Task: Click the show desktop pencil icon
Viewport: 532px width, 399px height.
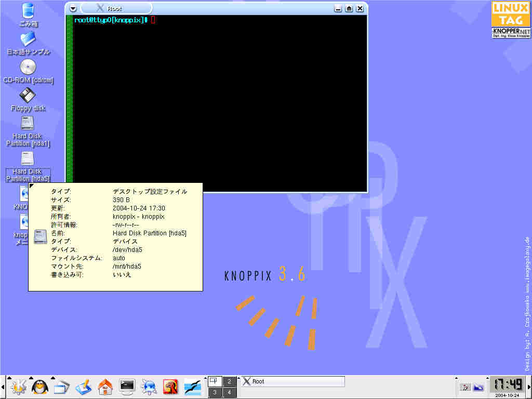Action: 83,388
